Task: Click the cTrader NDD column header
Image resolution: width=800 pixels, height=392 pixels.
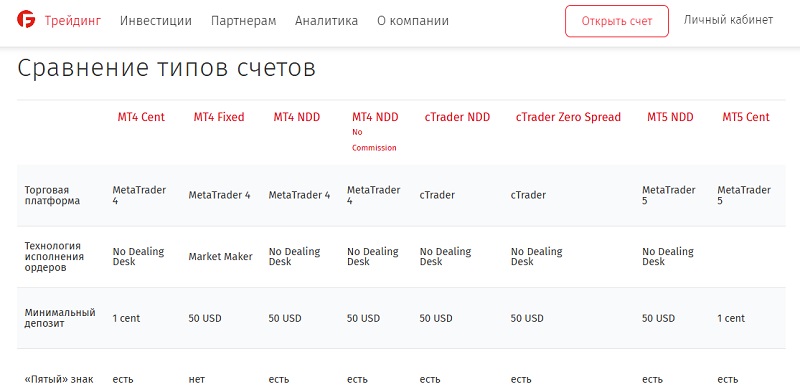Action: pos(457,117)
